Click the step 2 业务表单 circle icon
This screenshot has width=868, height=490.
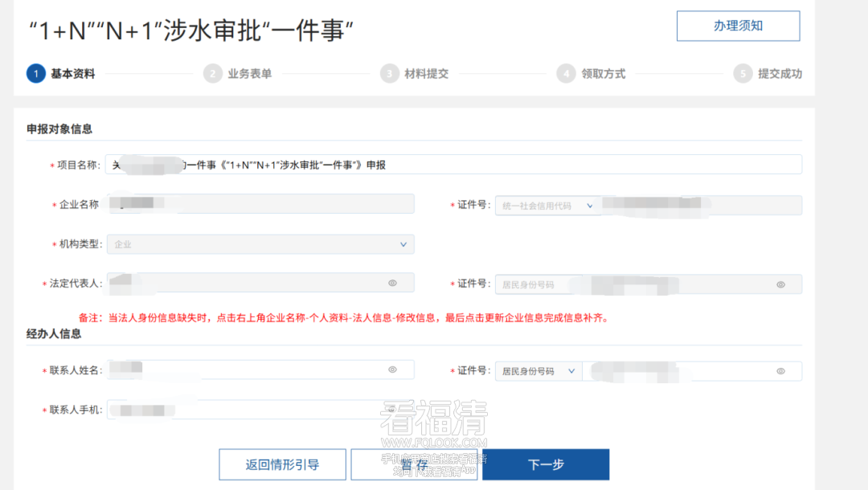tap(212, 73)
